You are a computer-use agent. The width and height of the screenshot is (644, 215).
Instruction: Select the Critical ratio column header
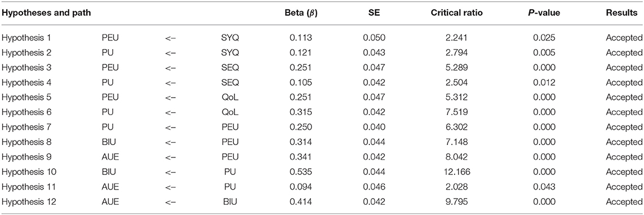click(x=456, y=13)
